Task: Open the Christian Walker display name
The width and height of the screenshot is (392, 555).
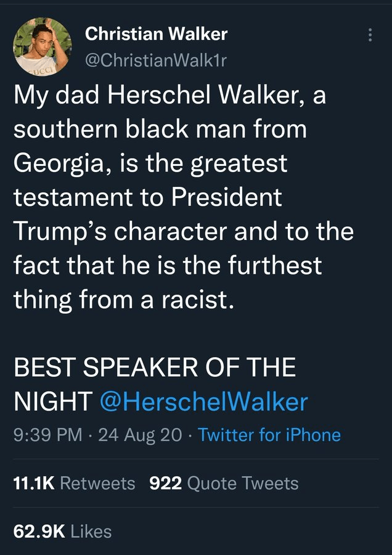Action: click(156, 34)
